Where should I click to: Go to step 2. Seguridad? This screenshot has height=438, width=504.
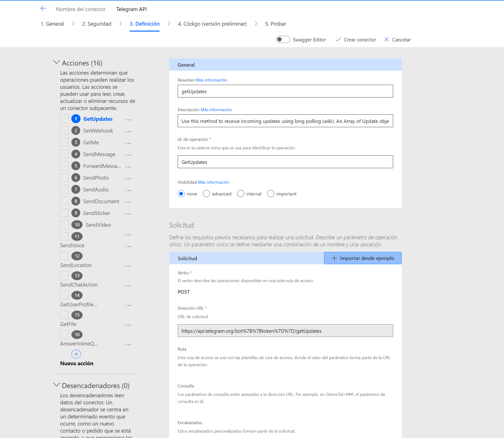[x=97, y=24]
